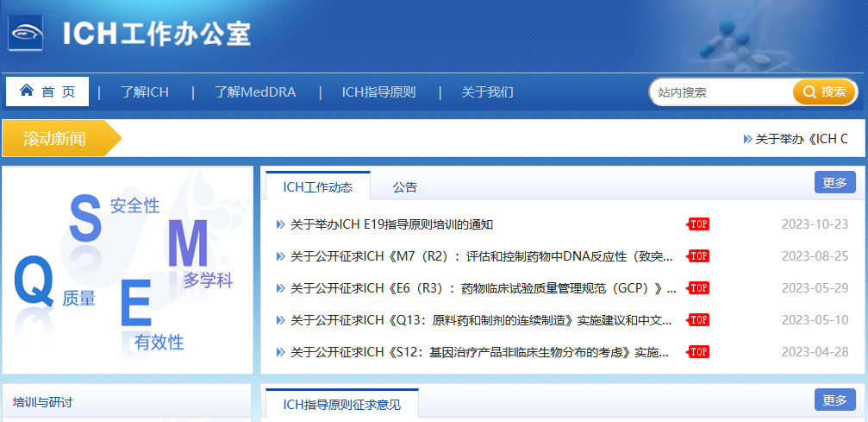Click the date 2023-05-10

815,320
